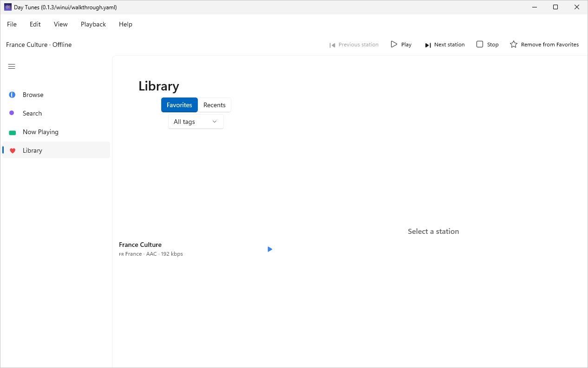Click the Play toolbar button
Screen dimensions: 588x368
(x=401, y=45)
